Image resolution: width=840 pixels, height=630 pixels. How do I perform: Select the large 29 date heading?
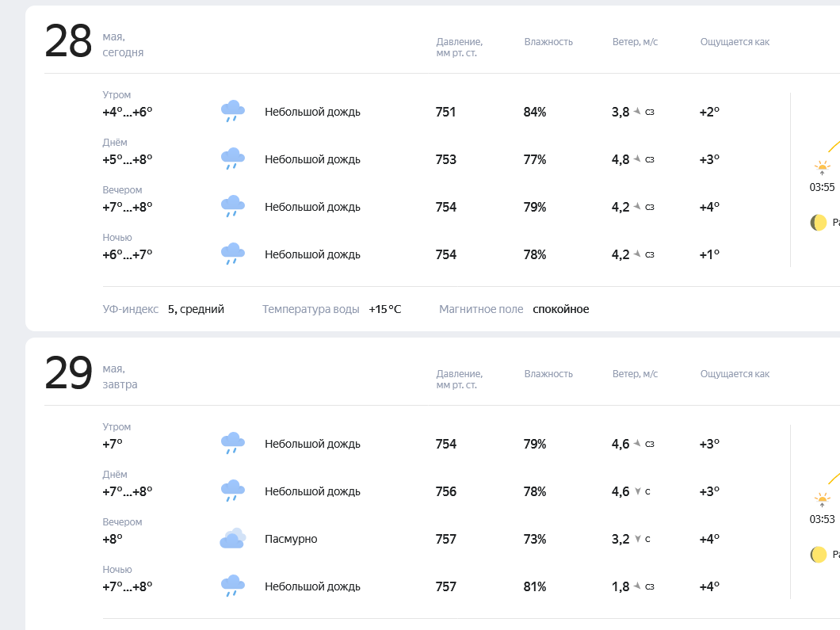[68, 373]
